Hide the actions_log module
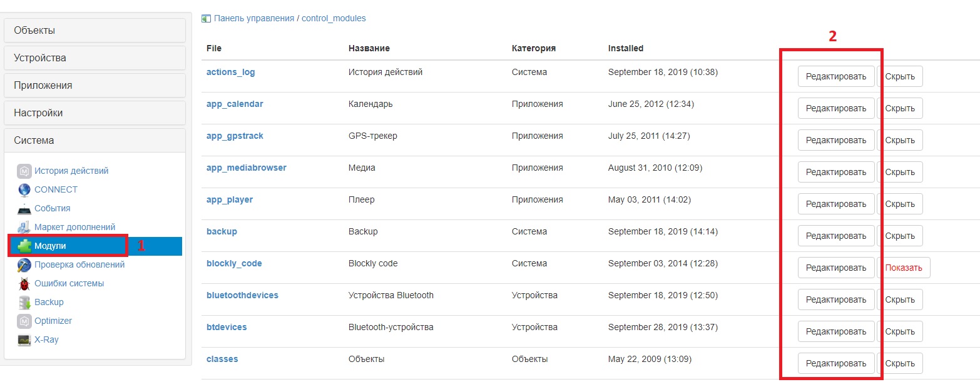The height and width of the screenshot is (382, 980). tap(900, 76)
